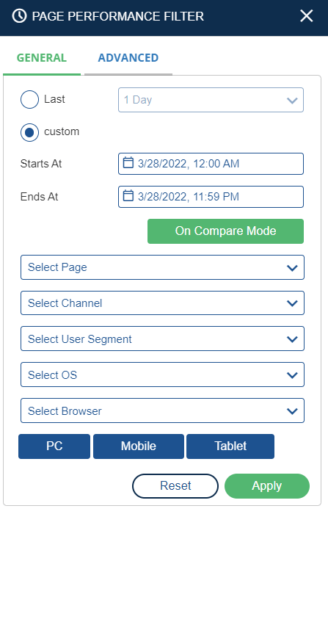Toggle the Tablet device filter
The image size is (328, 644).
tap(230, 446)
